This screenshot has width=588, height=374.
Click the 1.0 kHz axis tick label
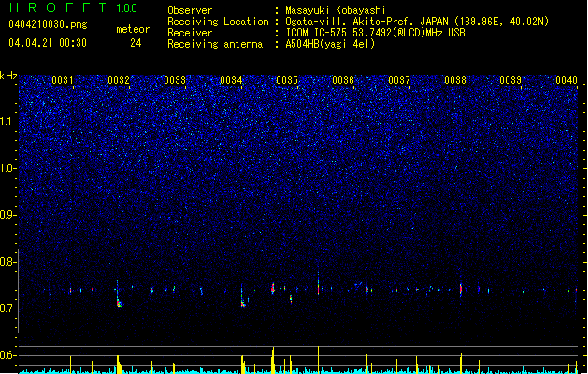tap(8, 168)
